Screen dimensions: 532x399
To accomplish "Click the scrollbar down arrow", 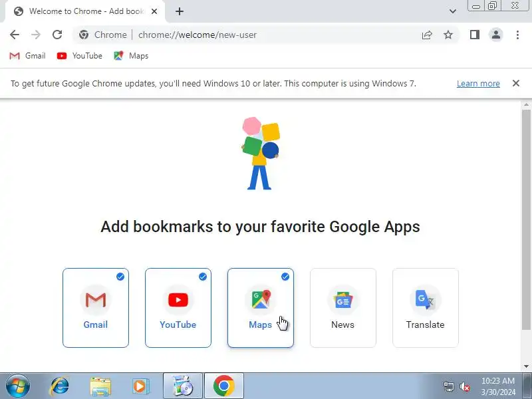I will click(526, 366).
